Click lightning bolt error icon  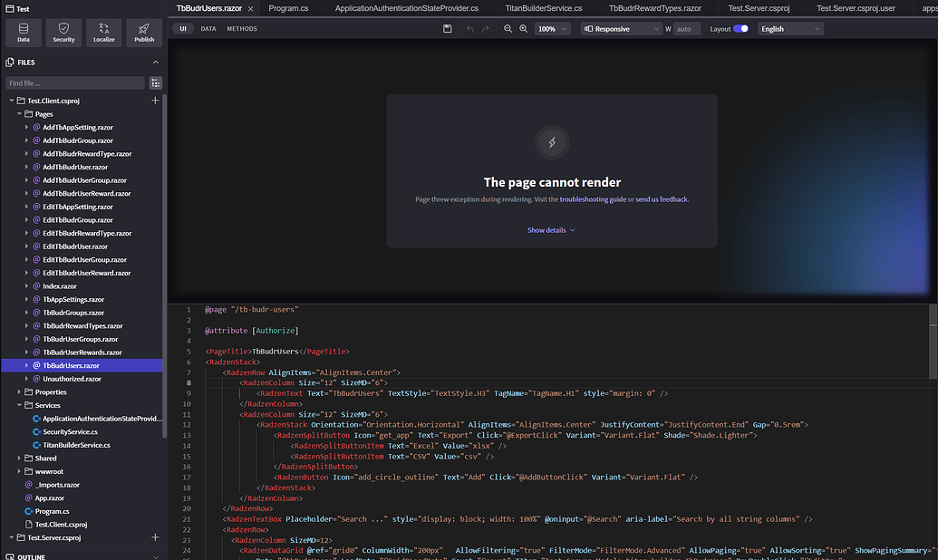552,142
